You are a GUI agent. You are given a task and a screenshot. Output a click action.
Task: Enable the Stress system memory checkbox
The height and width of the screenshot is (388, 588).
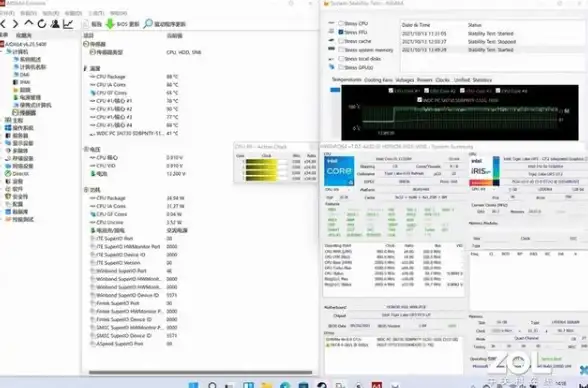click(341, 50)
